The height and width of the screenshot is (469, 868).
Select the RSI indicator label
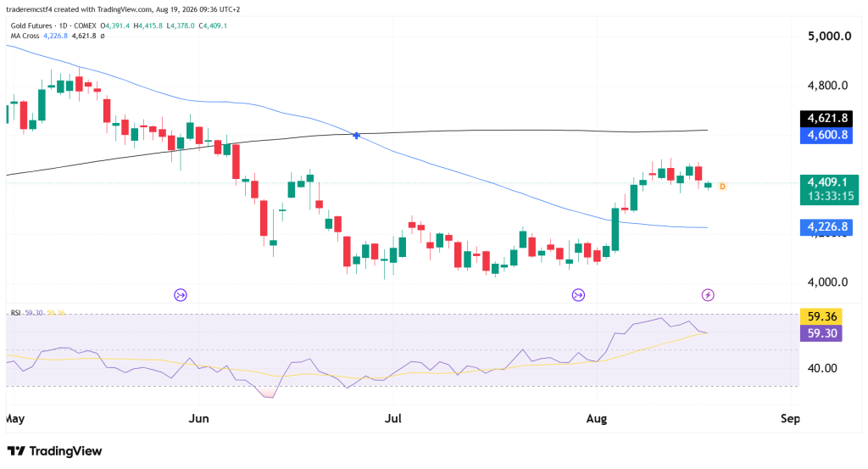(15, 313)
